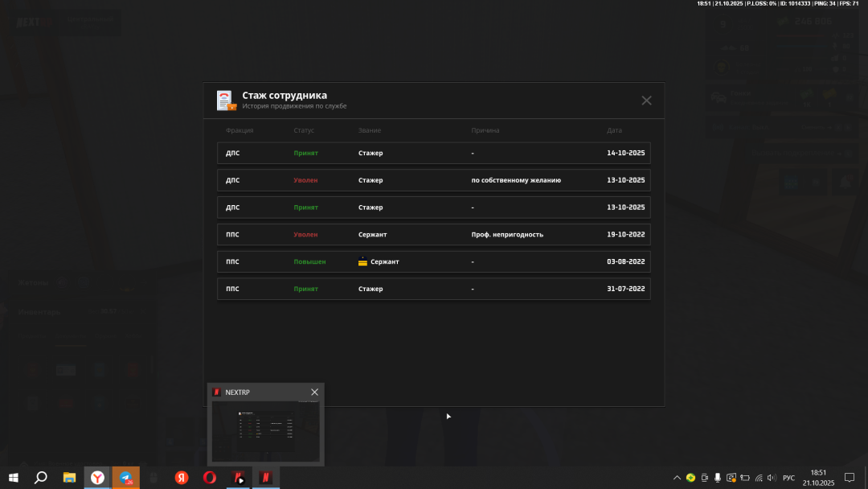
Task: Click the red Яндекс taskbar icon
Action: point(182,478)
